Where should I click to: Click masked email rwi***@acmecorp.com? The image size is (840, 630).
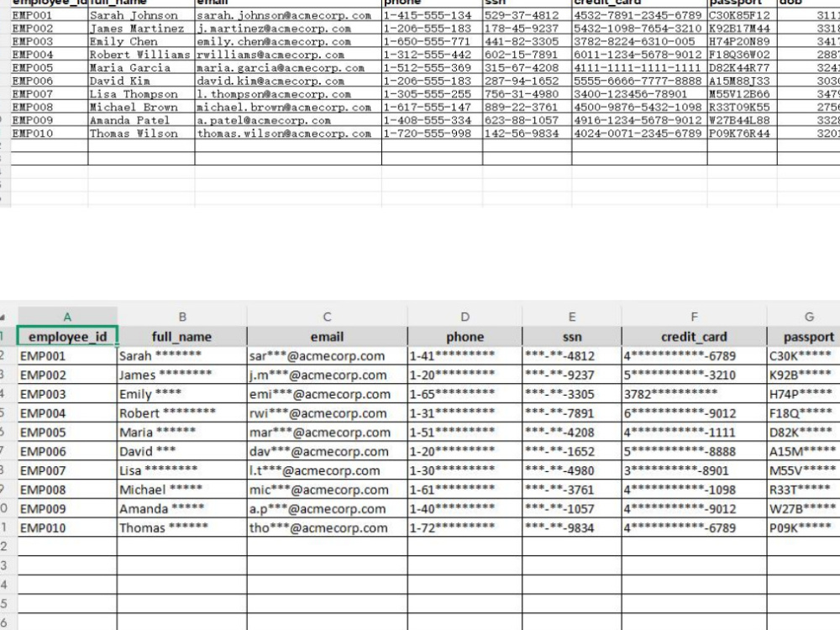pyautogui.click(x=327, y=413)
